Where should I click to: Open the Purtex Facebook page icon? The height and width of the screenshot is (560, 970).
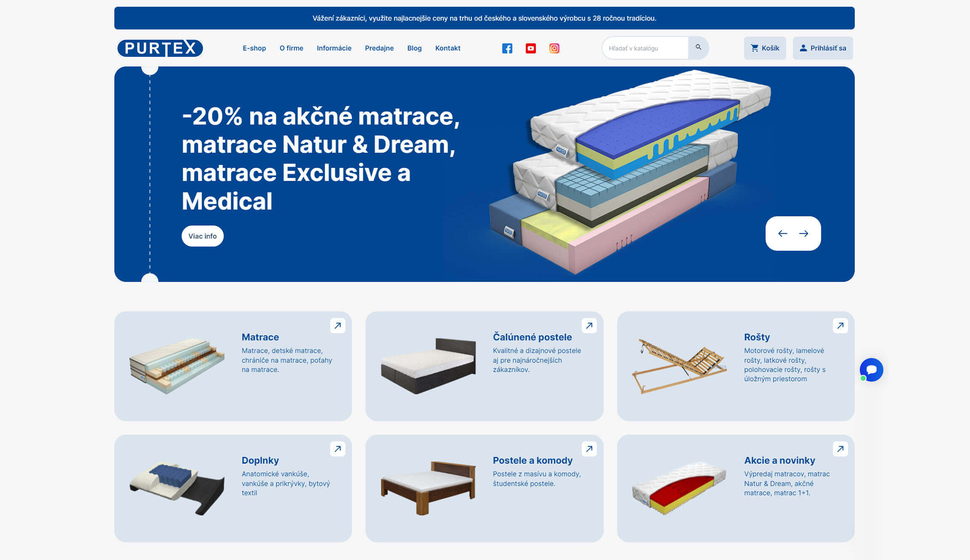[507, 49]
